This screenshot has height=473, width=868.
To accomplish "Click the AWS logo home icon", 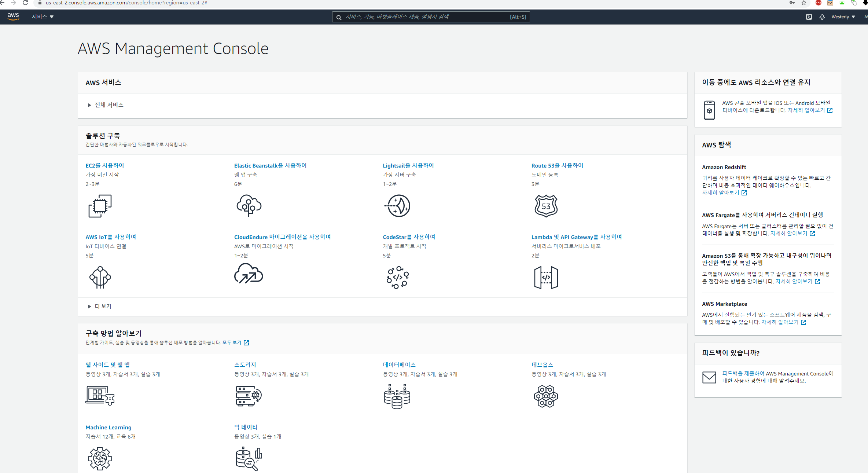I will point(13,16).
